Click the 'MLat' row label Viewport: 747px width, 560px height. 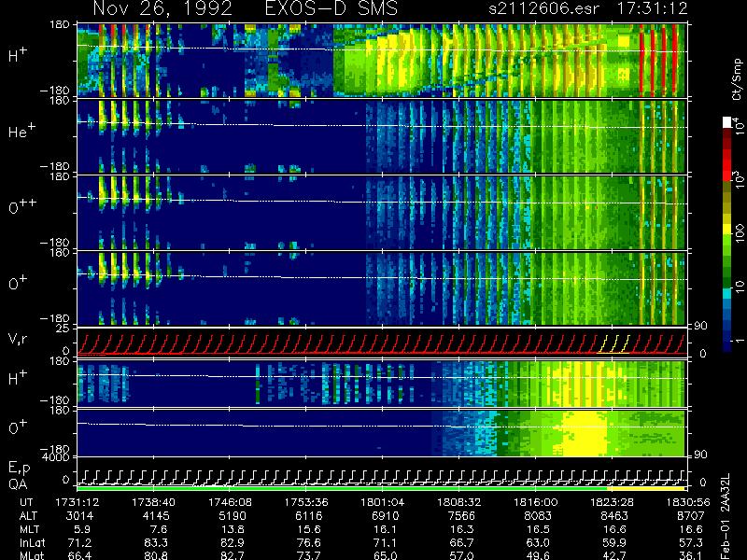point(32,555)
